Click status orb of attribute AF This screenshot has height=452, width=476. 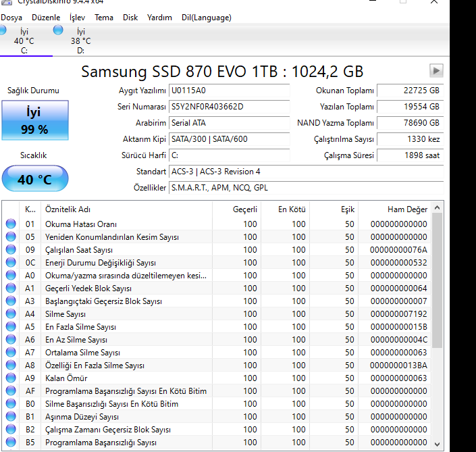coord(11,391)
